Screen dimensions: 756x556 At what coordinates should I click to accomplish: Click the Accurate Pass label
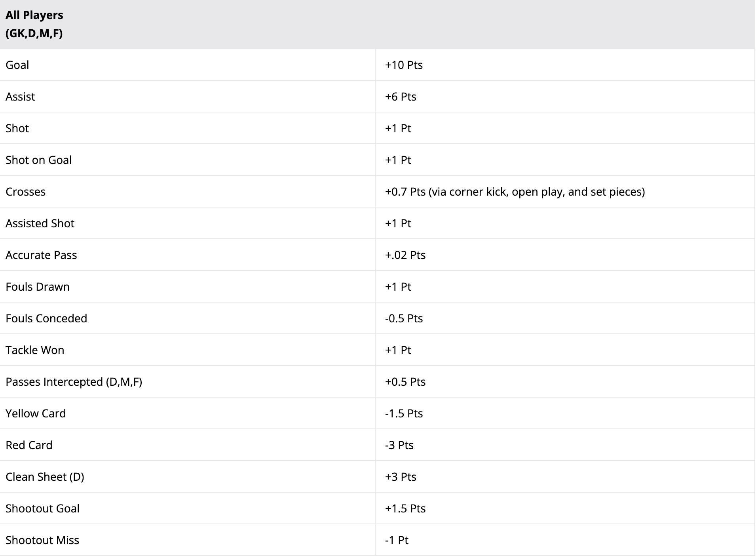click(41, 255)
